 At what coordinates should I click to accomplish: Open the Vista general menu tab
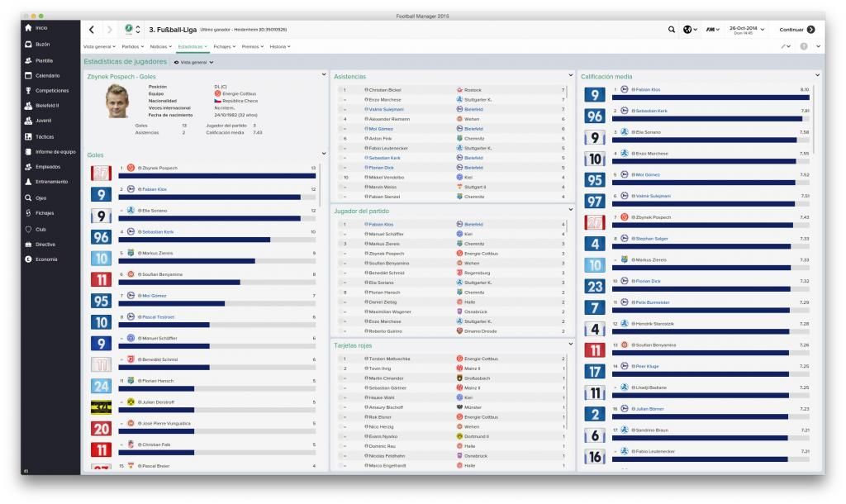(99, 46)
